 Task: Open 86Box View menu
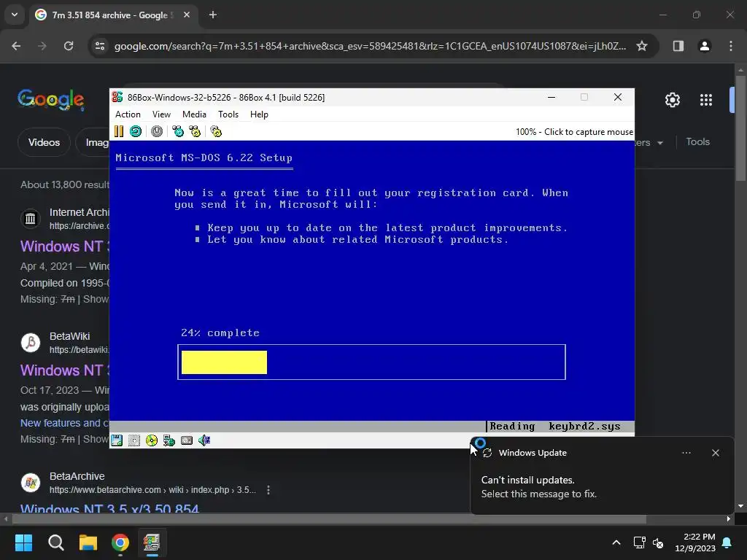(161, 114)
